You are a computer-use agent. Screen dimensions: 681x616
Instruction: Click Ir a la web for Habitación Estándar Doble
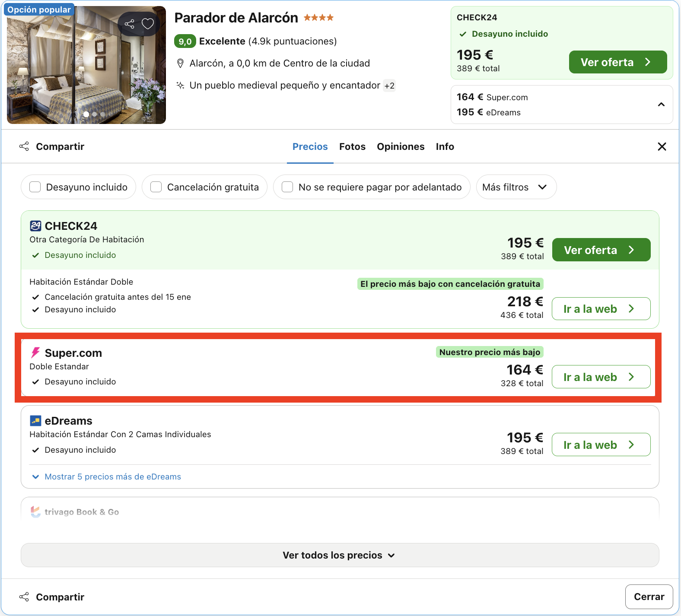(x=601, y=309)
